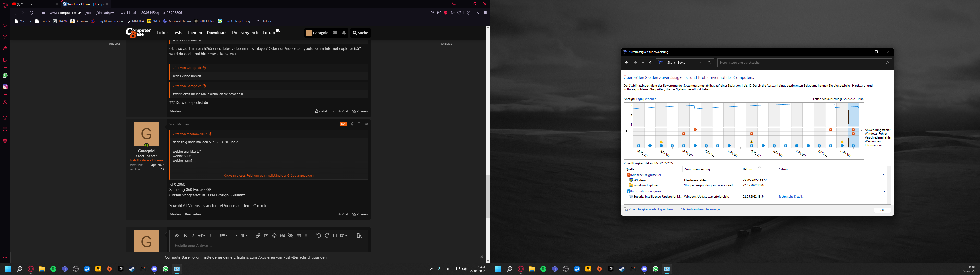Switch chart view to Wochen
Viewport: 980px width, 275px height.
coord(650,99)
